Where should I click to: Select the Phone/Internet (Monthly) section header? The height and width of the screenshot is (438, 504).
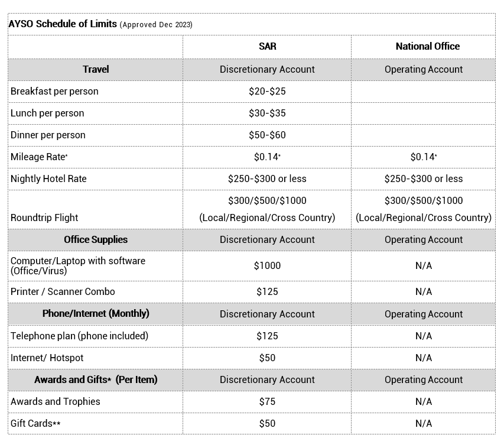[96, 313]
